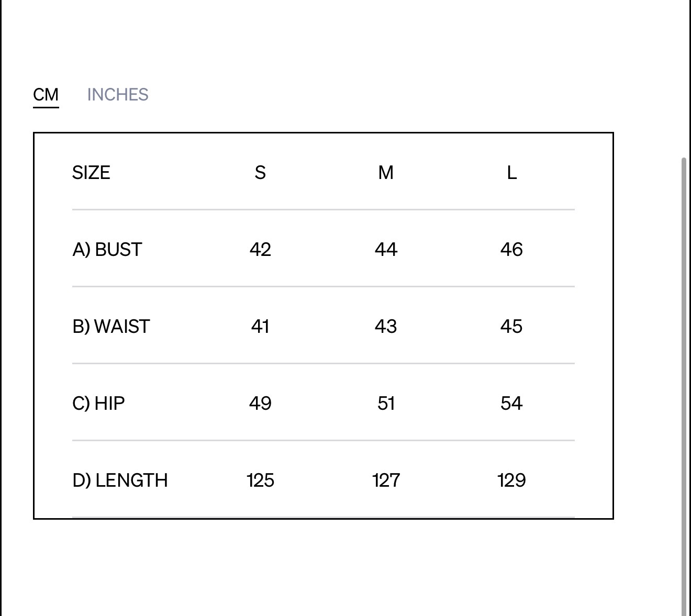Click bust value 46 for size L
Viewport: 691px width, 616px height.
(x=511, y=250)
